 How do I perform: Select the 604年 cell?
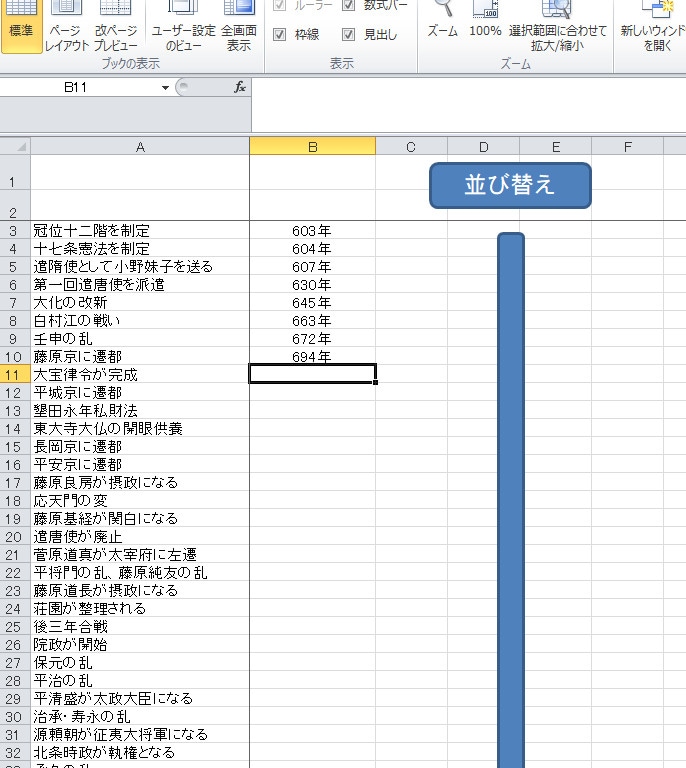click(312, 248)
